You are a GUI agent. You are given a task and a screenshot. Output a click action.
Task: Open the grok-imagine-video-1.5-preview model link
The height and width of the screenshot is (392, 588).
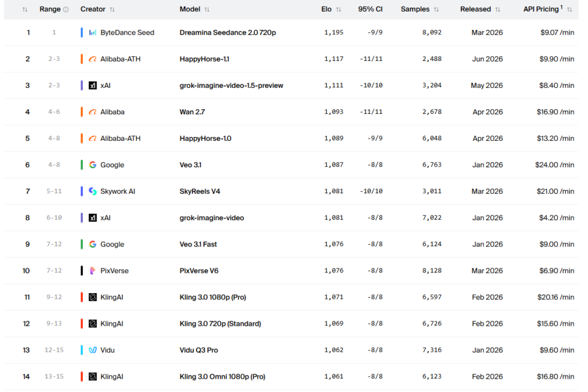pos(231,86)
